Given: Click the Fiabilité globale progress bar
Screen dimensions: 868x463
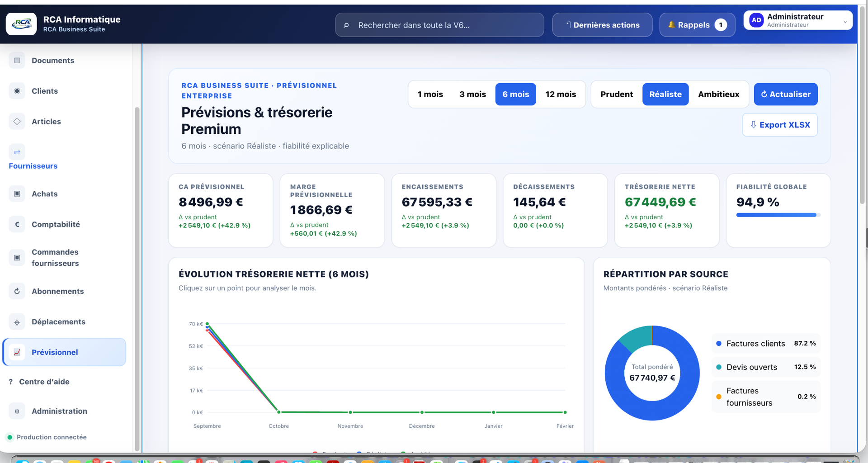Looking at the screenshot, I should [x=778, y=215].
